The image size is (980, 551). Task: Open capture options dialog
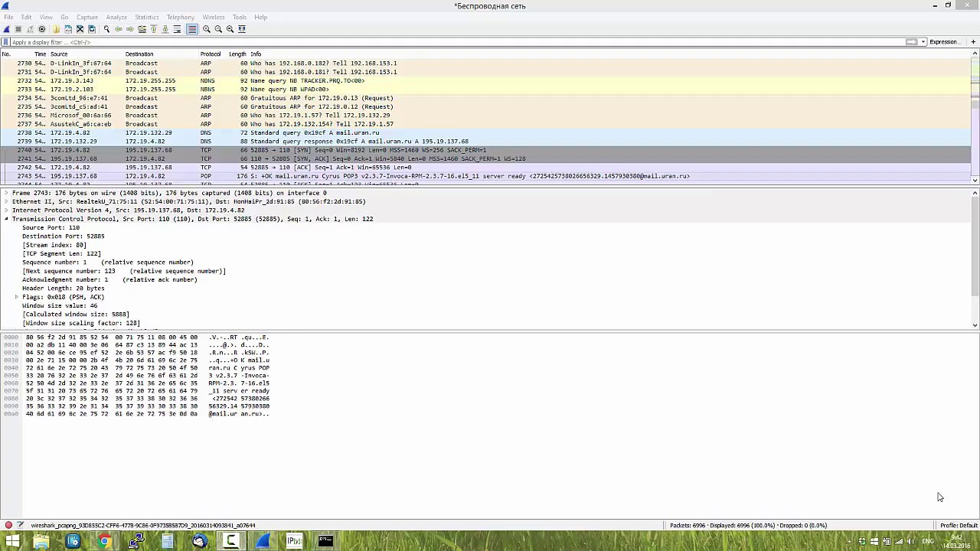tap(42, 29)
